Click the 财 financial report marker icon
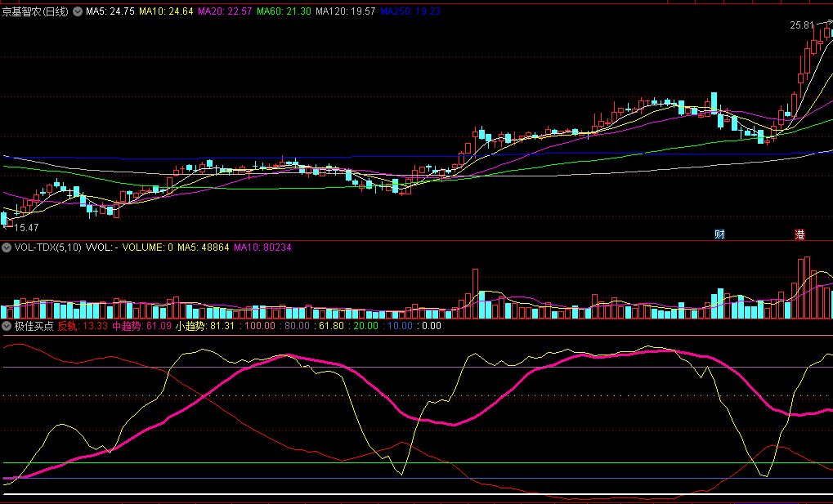 [720, 234]
